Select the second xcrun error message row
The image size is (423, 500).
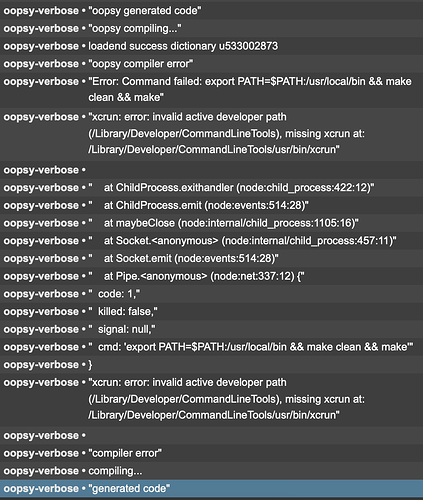point(211,399)
